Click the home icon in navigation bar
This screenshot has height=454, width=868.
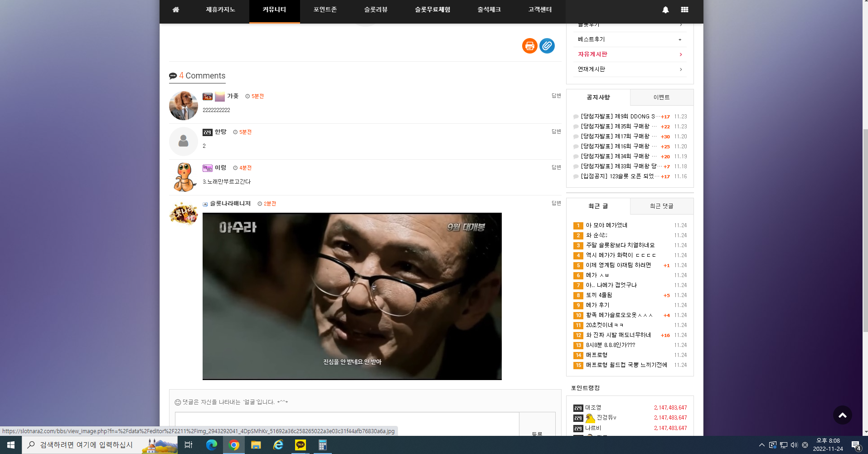pos(176,10)
